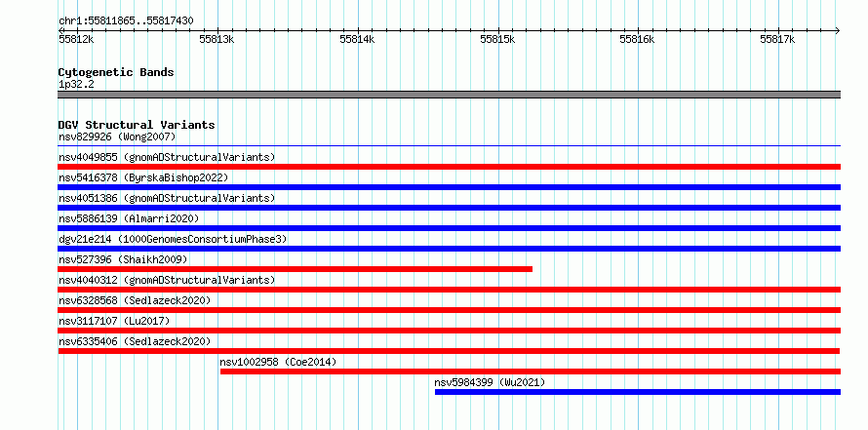
Task: Click the right arrow end of ruler
Action: (838, 30)
